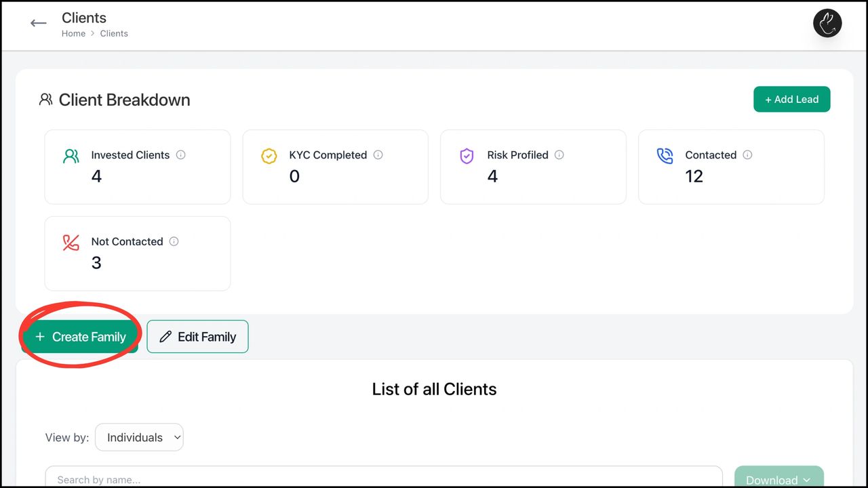The height and width of the screenshot is (488, 868).
Task: Click the Not Contacted missed-call icon
Action: 71,242
